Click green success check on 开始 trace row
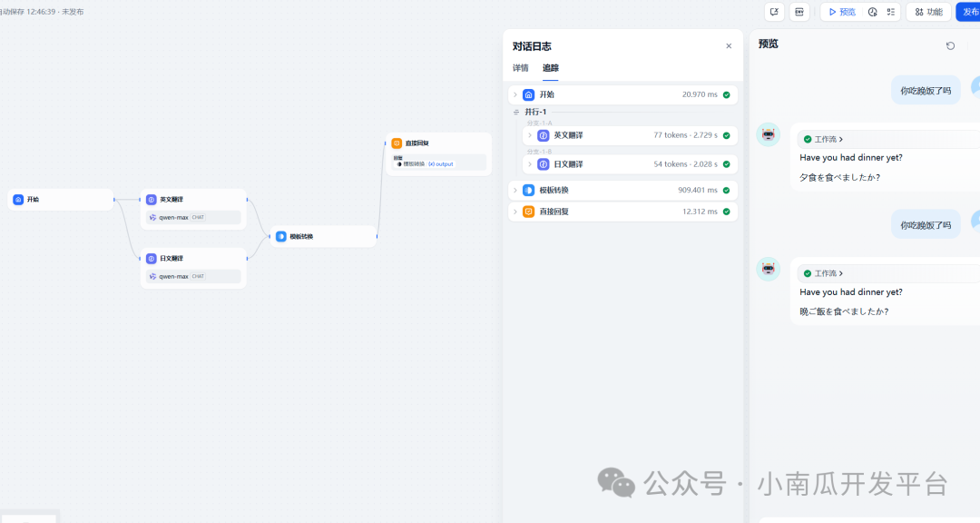This screenshot has height=523, width=980. pos(726,95)
